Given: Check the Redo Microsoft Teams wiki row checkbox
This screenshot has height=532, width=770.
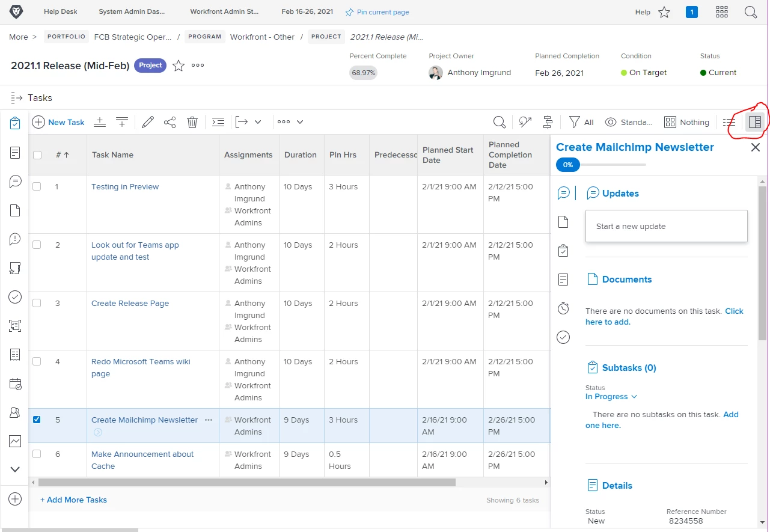Looking at the screenshot, I should (x=37, y=361).
